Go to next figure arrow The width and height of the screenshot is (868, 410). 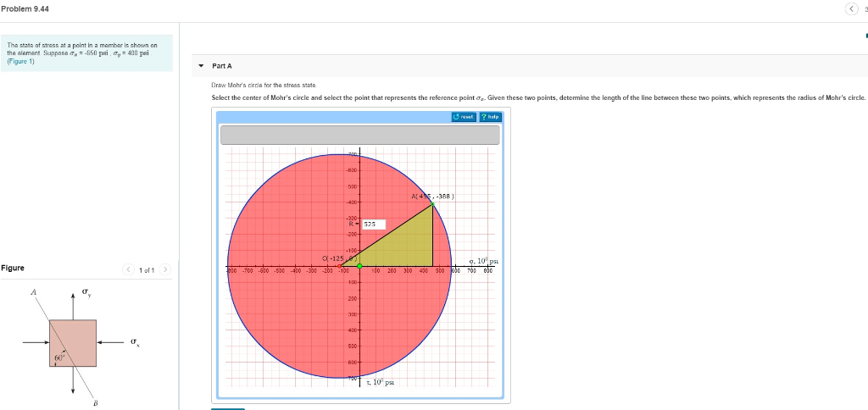[165, 270]
